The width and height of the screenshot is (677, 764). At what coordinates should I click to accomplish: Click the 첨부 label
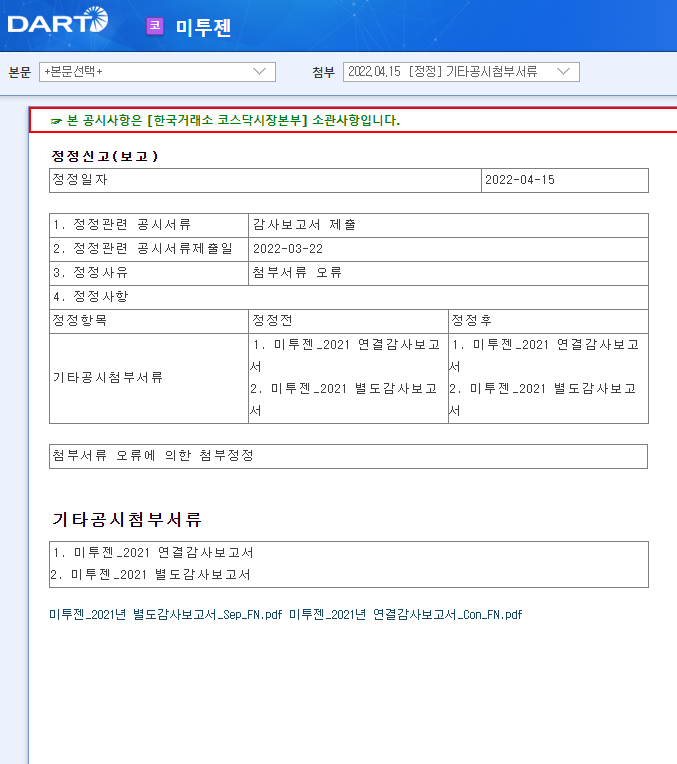(324, 72)
